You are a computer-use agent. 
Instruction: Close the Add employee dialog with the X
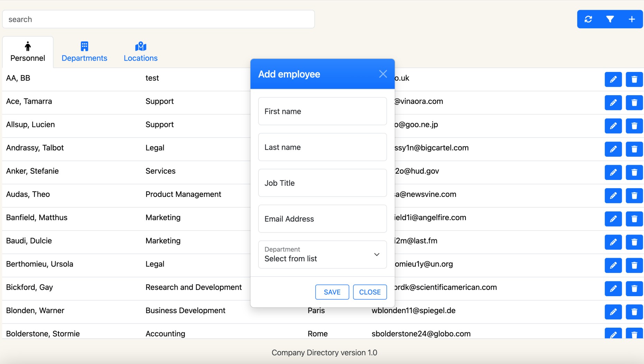(383, 74)
